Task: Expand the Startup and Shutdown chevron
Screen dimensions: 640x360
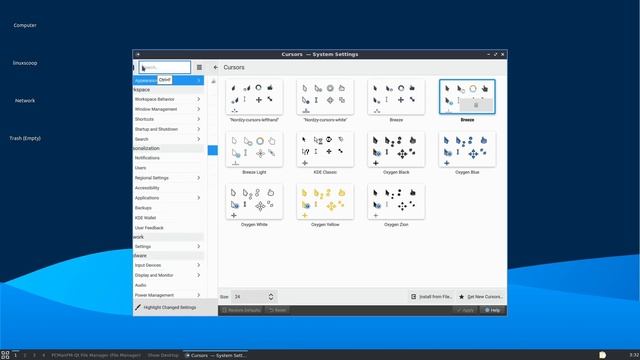Action: point(199,129)
